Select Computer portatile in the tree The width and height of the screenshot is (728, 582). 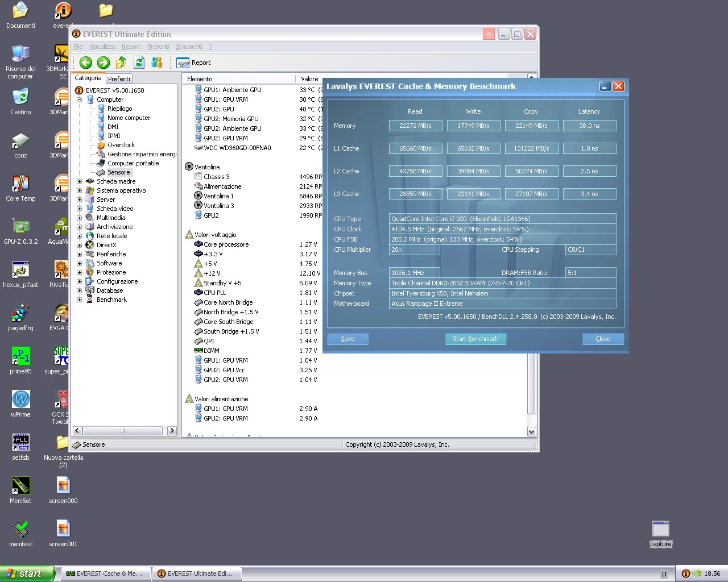coord(133,163)
